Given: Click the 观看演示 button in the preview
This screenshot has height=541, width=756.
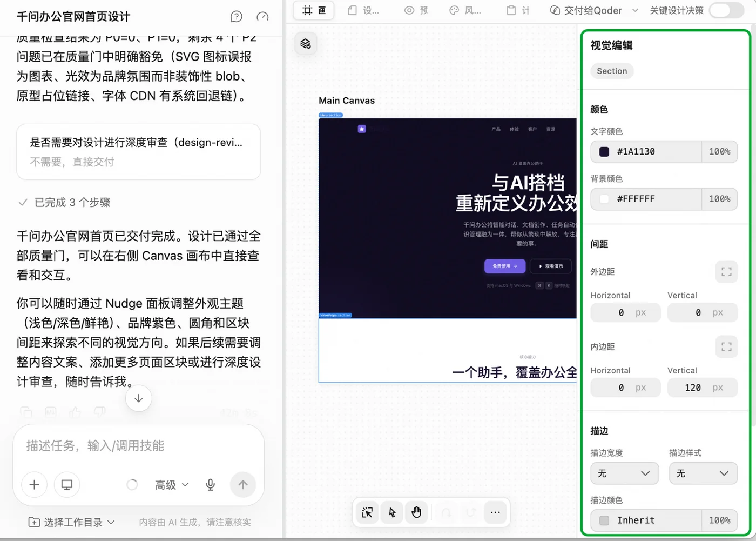Looking at the screenshot, I should (551, 266).
